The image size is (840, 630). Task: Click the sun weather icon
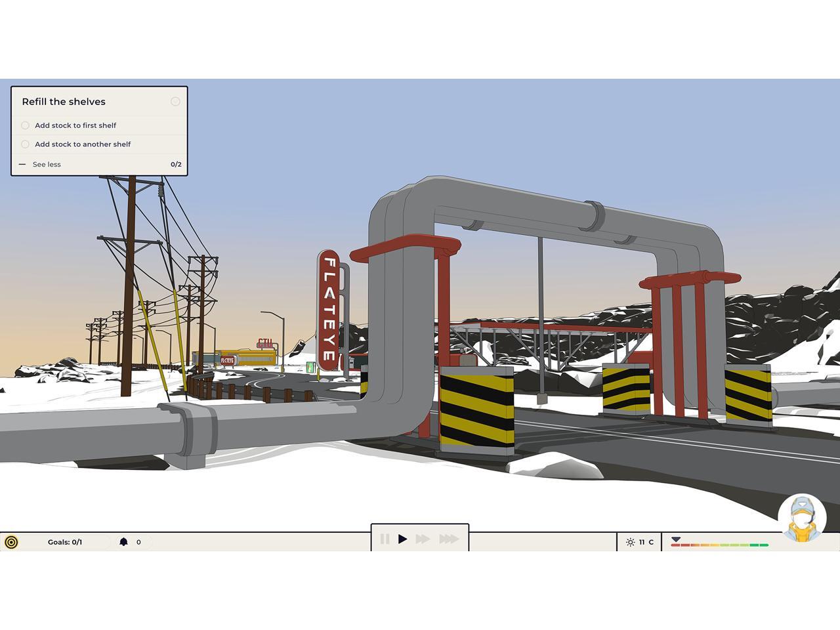click(630, 542)
